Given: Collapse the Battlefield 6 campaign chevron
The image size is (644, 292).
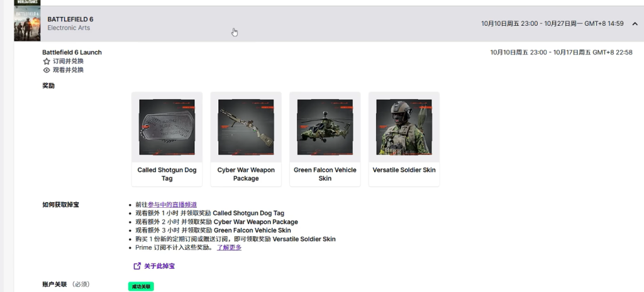Looking at the screenshot, I should point(635,24).
